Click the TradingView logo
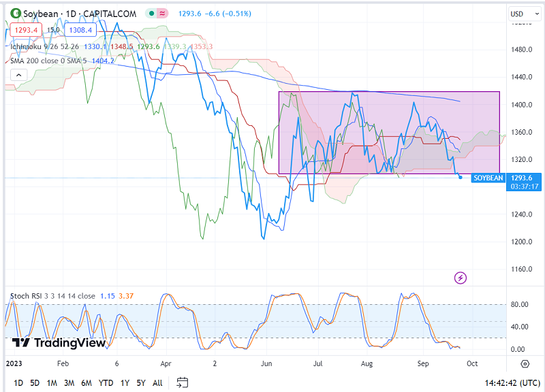545x392 pixels. 59,343
